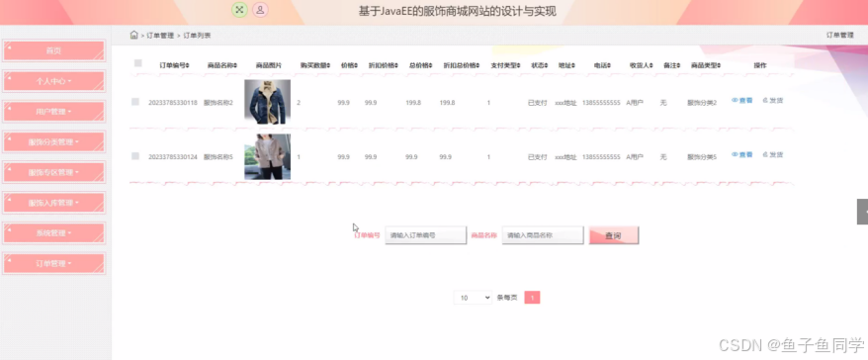
Task: Expand the 服饰分类管理 sidebar menu
Action: (53, 141)
